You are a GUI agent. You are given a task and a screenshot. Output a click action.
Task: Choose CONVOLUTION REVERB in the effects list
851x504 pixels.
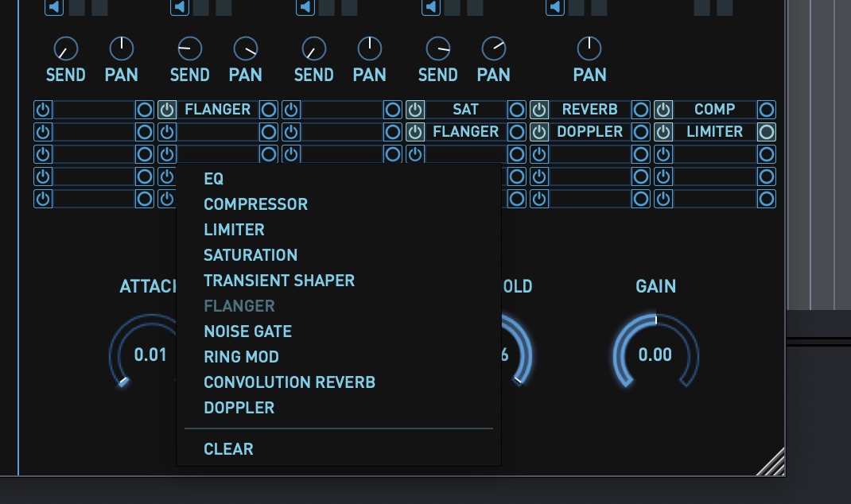(x=289, y=382)
